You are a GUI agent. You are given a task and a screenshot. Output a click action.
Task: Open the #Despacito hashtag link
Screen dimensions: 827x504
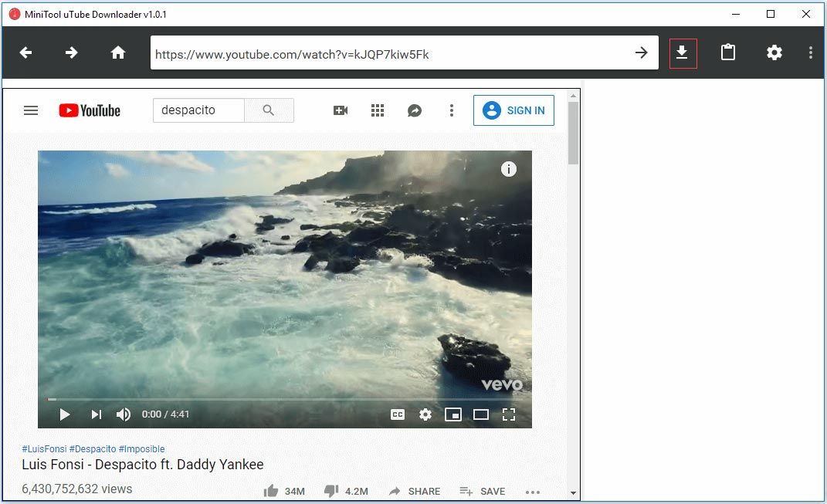(93, 448)
